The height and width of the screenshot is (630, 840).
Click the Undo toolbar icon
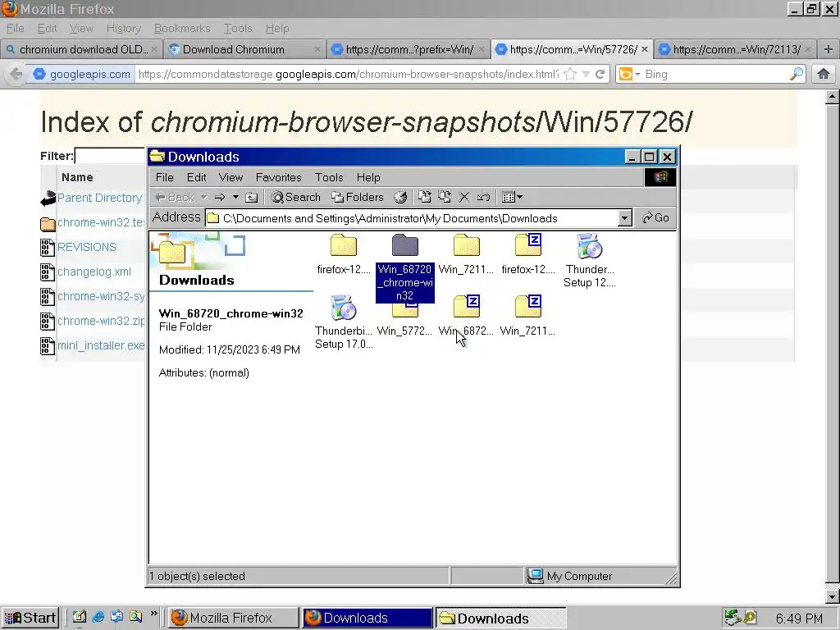pyautogui.click(x=483, y=197)
